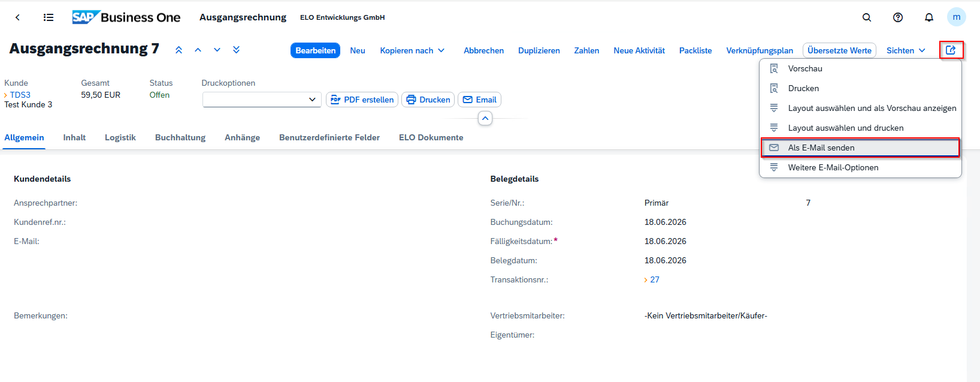Screen dimensions: 980x382
Task: Open the search magnifier icon
Action: coord(867,17)
